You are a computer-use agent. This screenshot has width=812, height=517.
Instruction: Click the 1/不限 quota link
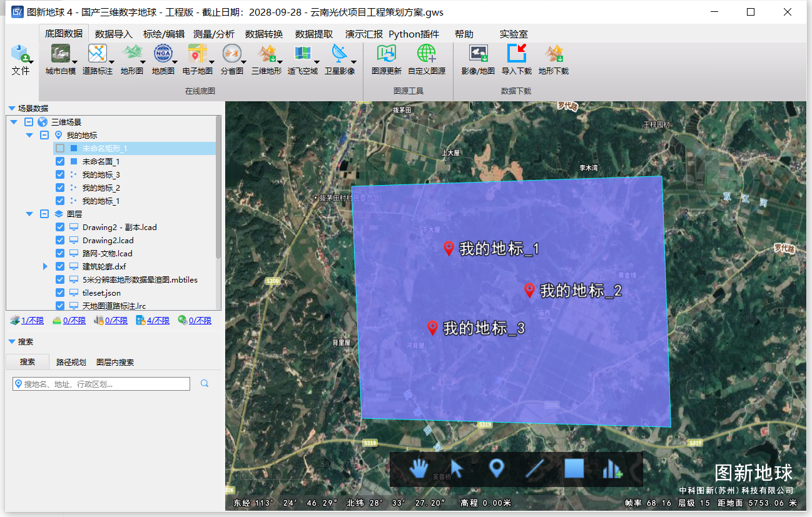(33, 320)
